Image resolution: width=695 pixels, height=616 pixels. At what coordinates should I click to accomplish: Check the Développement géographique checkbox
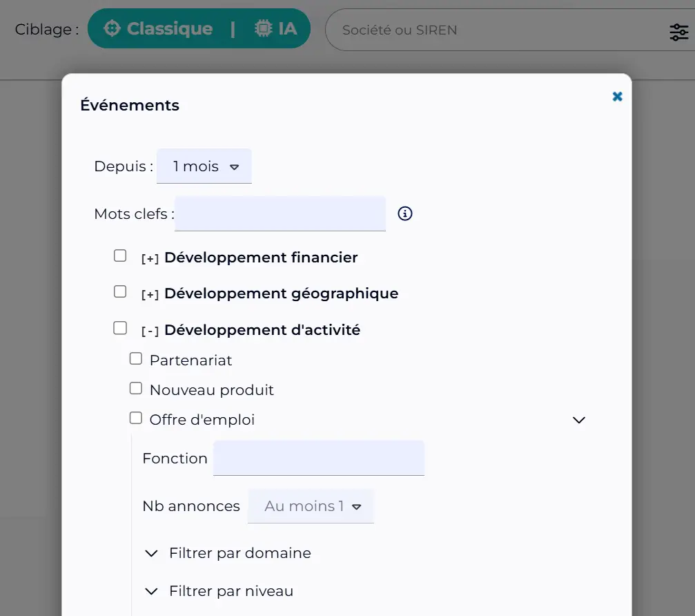coord(120,291)
